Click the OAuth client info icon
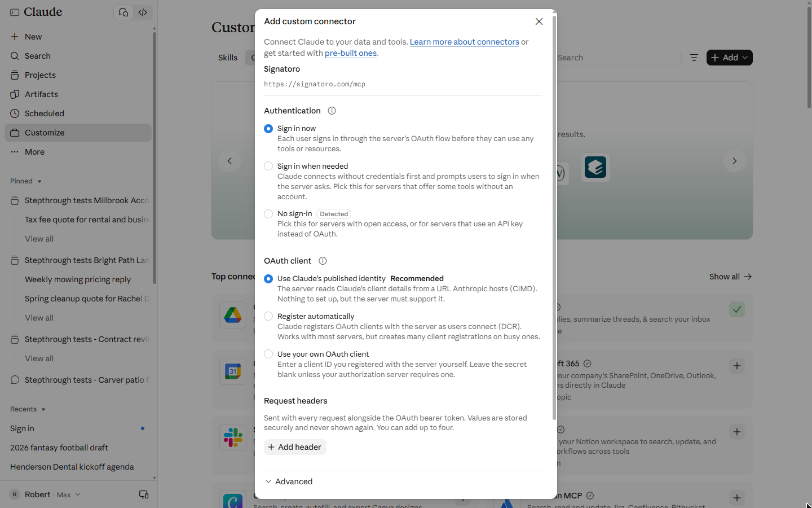Screen dimensions: 812x508 323,261
